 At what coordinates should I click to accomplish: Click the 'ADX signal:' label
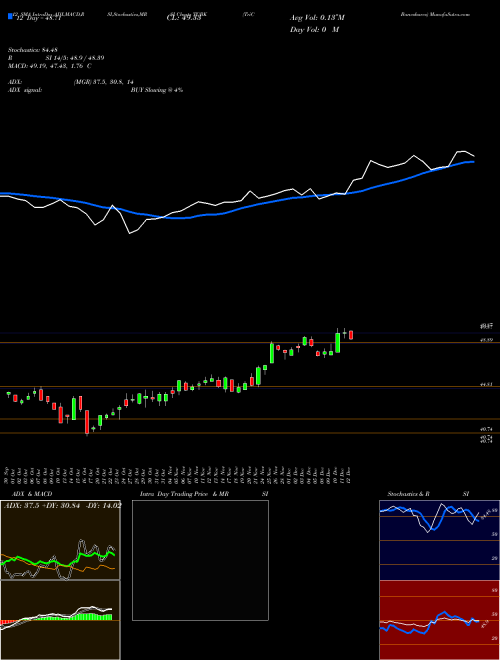[x=25, y=90]
